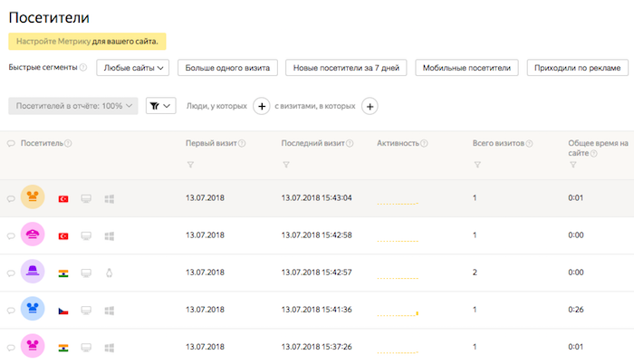Open the filter funnel dropdown menu
This screenshot has height=364, width=634.
click(x=160, y=106)
